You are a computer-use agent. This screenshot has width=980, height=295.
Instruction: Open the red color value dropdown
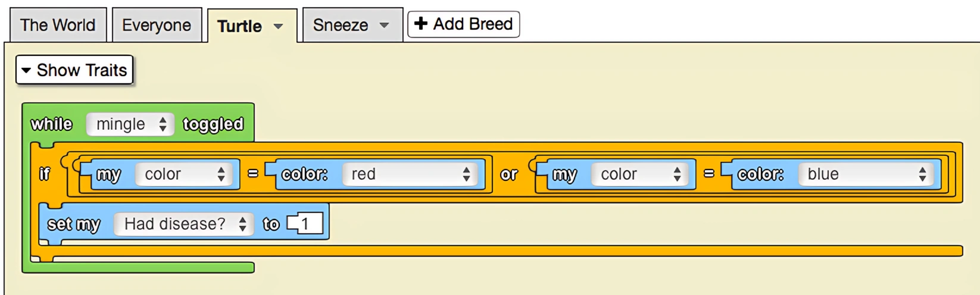[410, 174]
